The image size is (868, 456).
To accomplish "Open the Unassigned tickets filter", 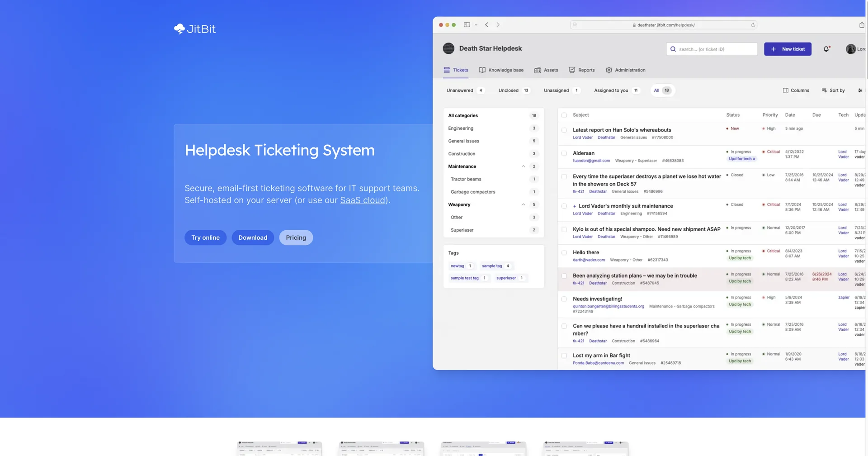I will click(557, 90).
